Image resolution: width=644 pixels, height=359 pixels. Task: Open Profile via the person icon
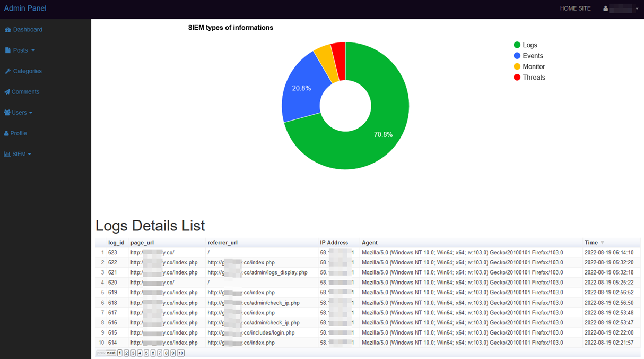click(x=6, y=133)
